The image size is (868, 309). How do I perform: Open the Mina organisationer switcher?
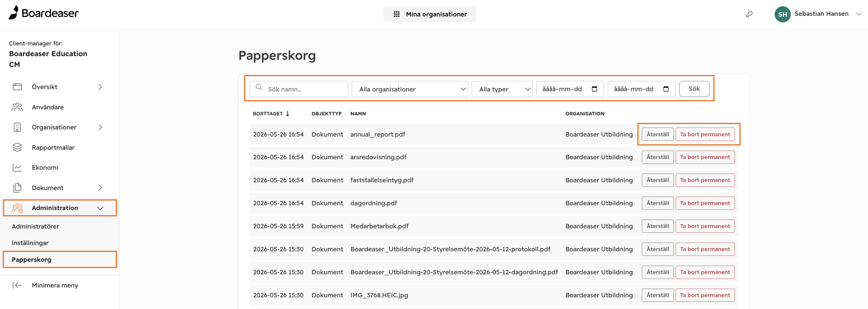pyautogui.click(x=430, y=14)
